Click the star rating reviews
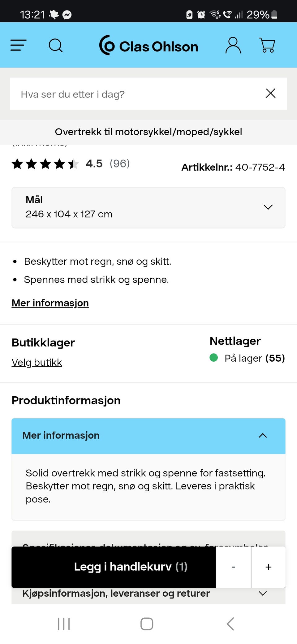Viewport: 297px width, 644px height. (45, 164)
